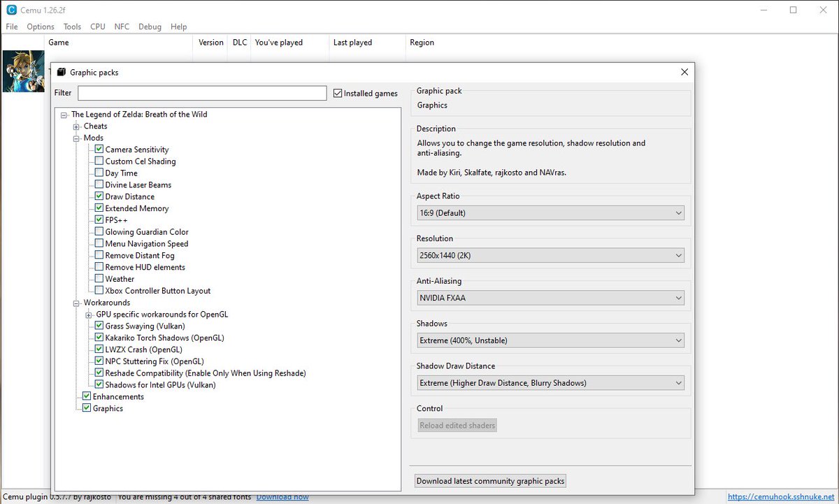Collapse the Workarounds tree node

click(77, 303)
